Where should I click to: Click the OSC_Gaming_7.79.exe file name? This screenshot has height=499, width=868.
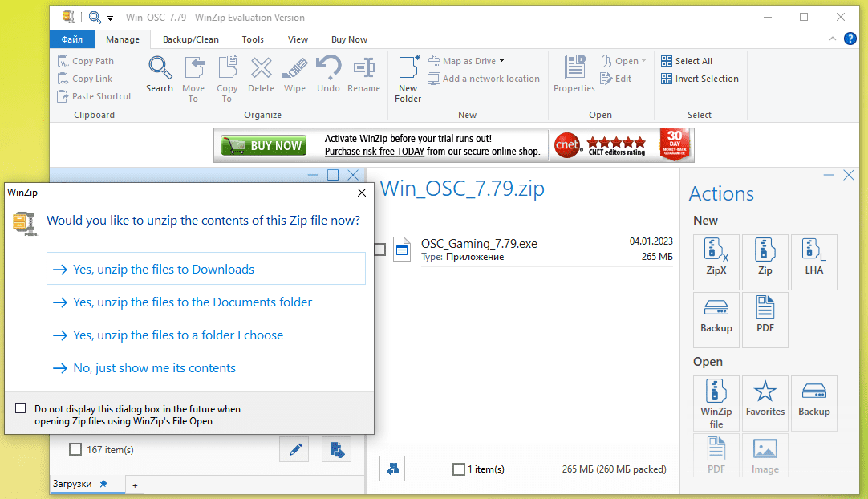coord(479,244)
